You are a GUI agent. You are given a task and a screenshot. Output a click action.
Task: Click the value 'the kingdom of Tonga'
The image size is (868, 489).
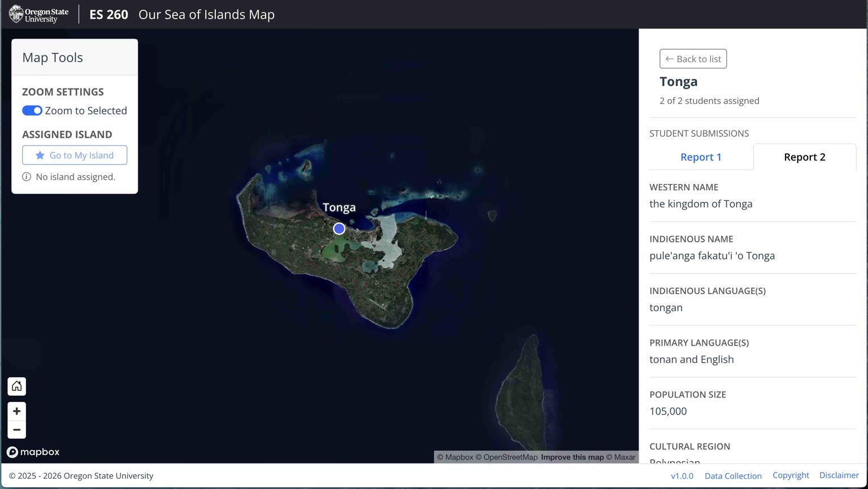tap(701, 204)
